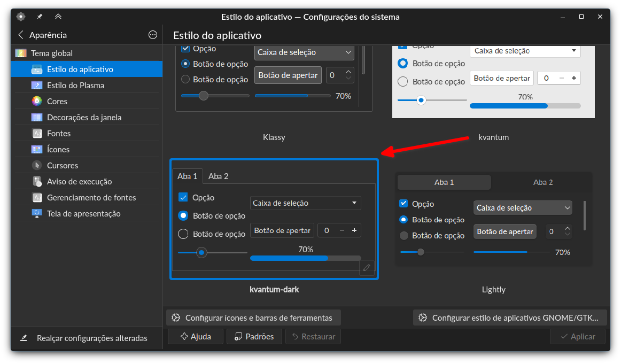Open Caixa de seleção dropdown in kvantum preview
621x364 pixels.
(525, 51)
